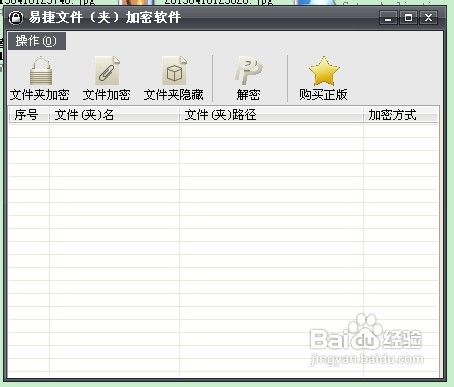Sort by 文件(夹)路径 column header

[271, 115]
